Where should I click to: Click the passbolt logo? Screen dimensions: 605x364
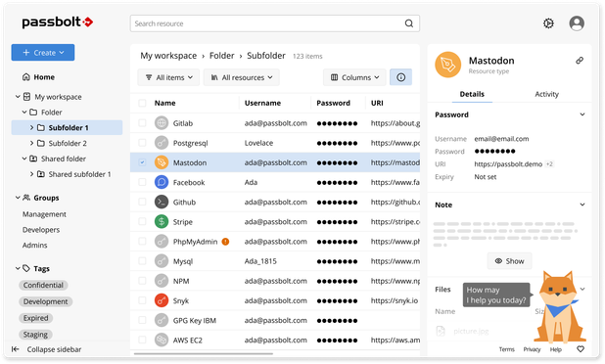point(58,22)
